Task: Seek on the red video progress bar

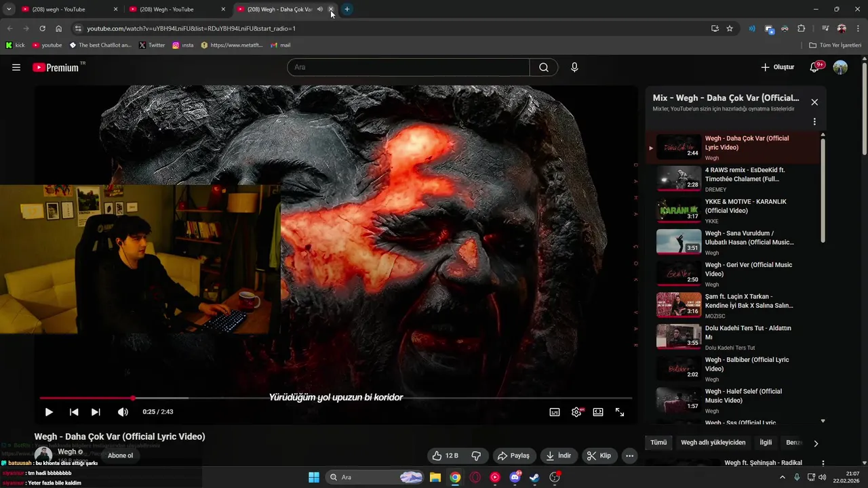Action: pos(335,398)
